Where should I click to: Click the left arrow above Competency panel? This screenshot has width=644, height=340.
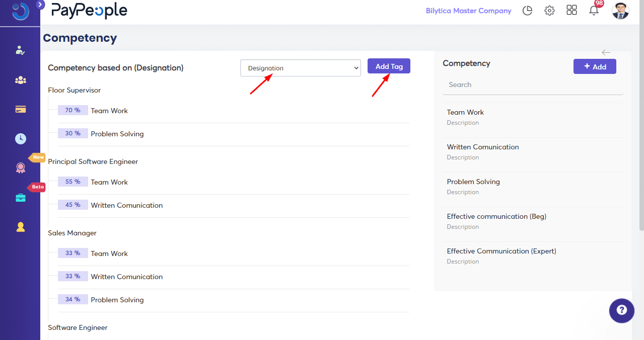[x=606, y=53]
